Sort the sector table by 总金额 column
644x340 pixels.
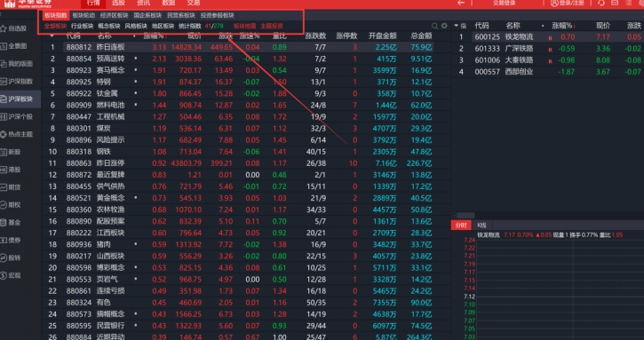pos(421,36)
